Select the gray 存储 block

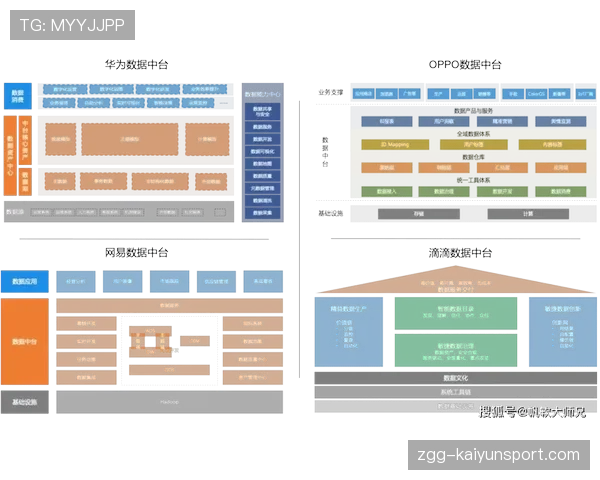pyautogui.click(x=419, y=214)
